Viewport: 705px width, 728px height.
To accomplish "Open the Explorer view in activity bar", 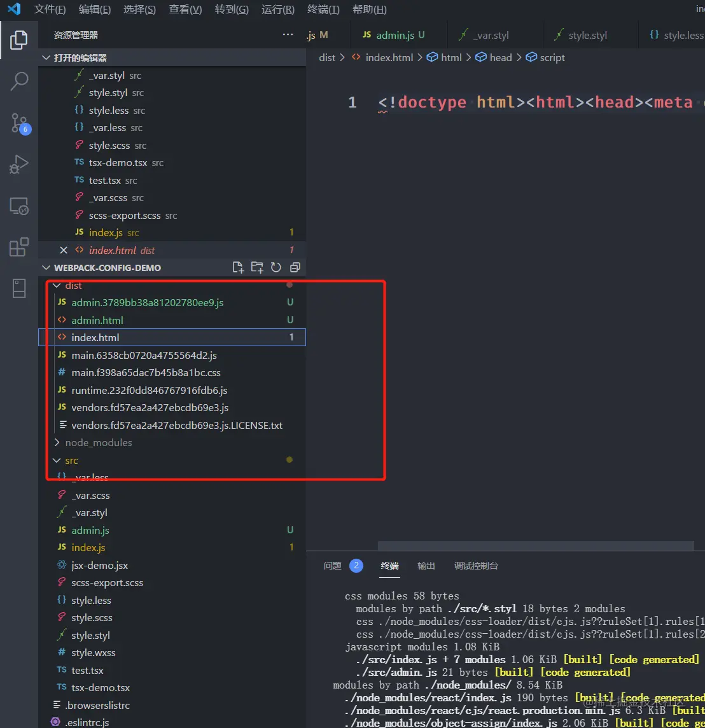I will point(18,40).
